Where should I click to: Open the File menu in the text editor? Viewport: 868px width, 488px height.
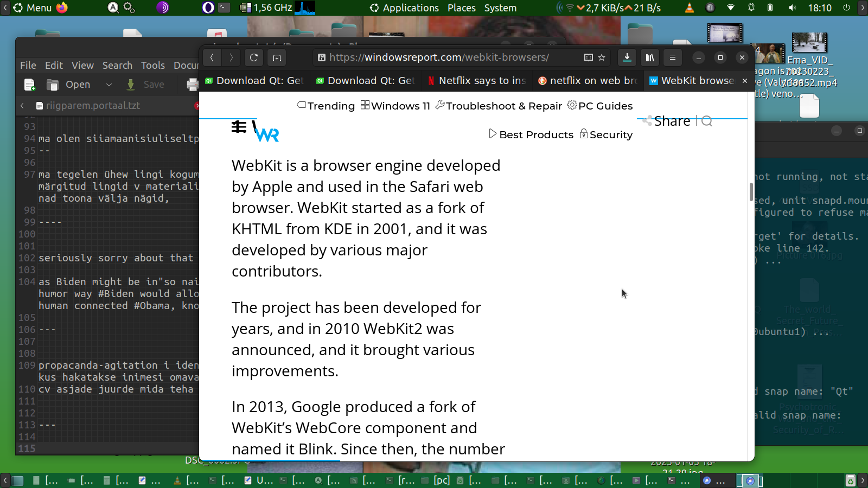28,65
